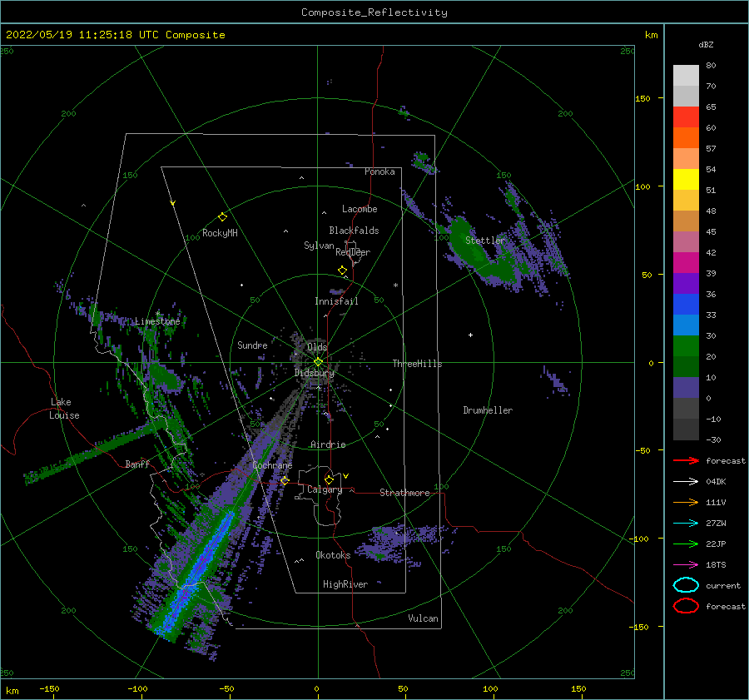
Task: Click the Vulcan town label
Action: click(x=423, y=618)
